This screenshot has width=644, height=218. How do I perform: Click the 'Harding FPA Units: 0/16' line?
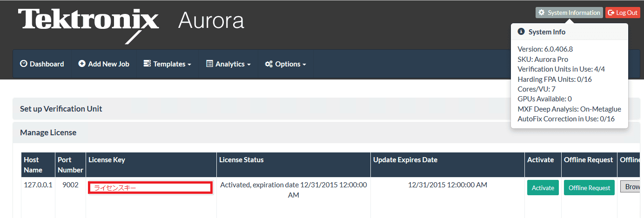pyautogui.click(x=555, y=79)
